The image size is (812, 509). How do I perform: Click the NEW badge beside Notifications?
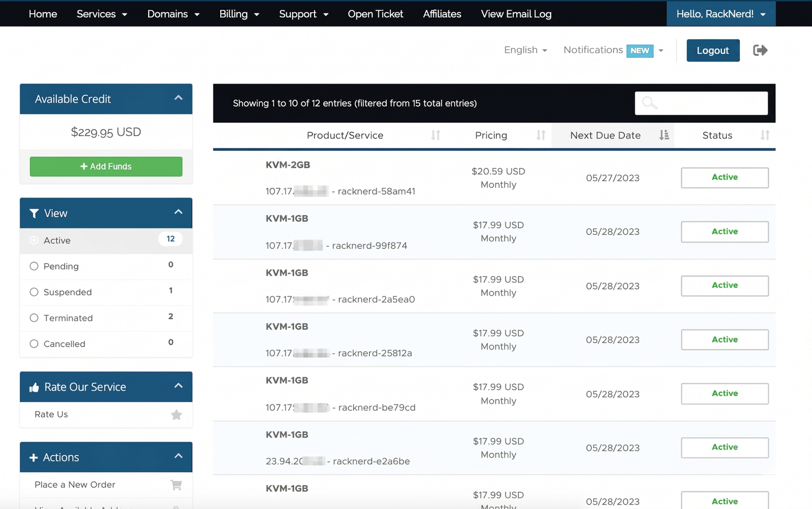coord(639,50)
